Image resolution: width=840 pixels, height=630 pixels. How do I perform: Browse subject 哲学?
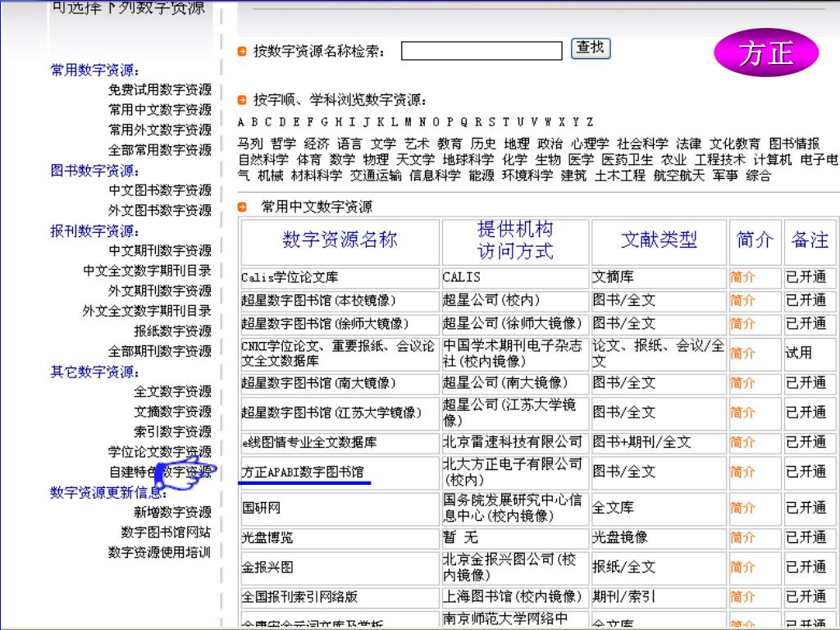tap(283, 144)
